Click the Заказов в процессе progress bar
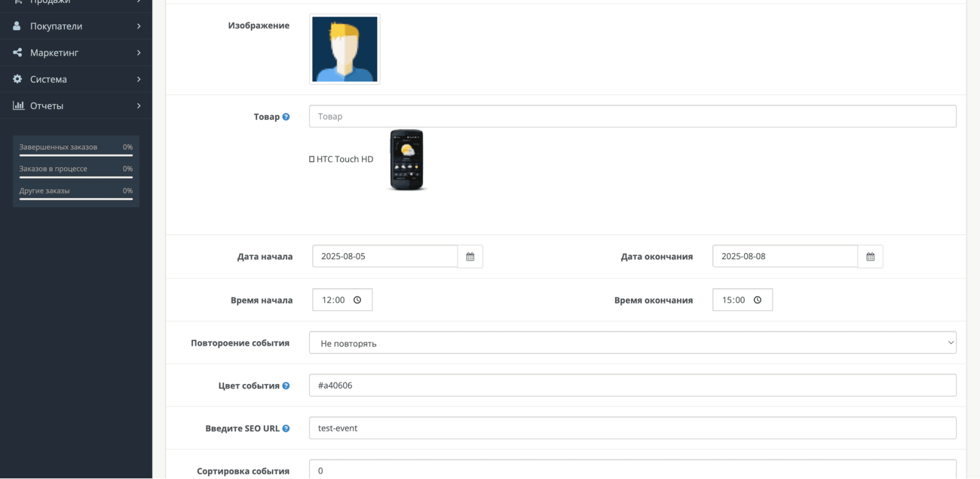 76,178
